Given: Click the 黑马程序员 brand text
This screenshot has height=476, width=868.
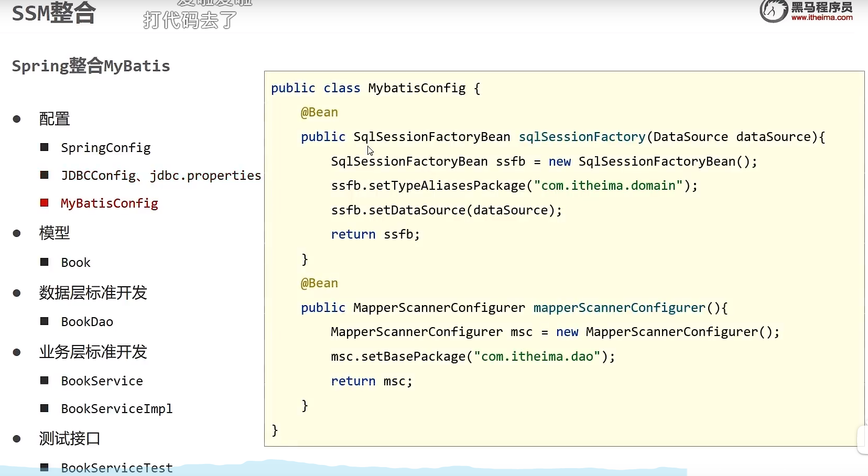Looking at the screenshot, I should tap(822, 7).
